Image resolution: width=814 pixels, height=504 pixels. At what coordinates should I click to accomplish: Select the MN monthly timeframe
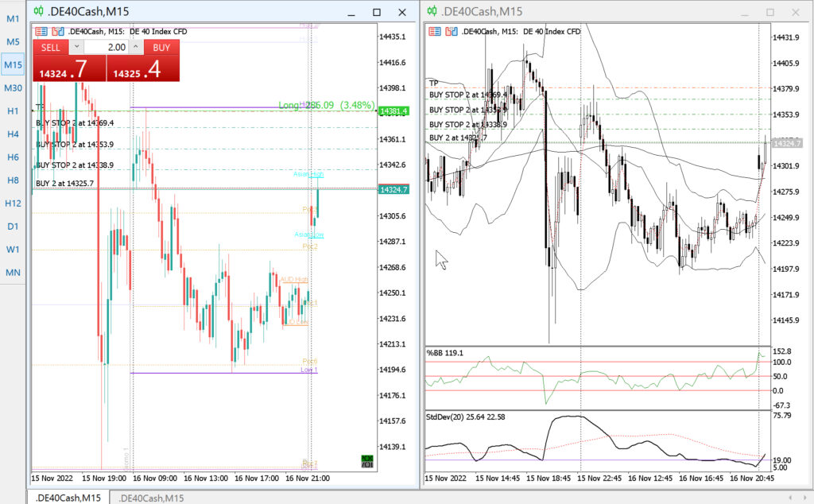click(x=13, y=273)
